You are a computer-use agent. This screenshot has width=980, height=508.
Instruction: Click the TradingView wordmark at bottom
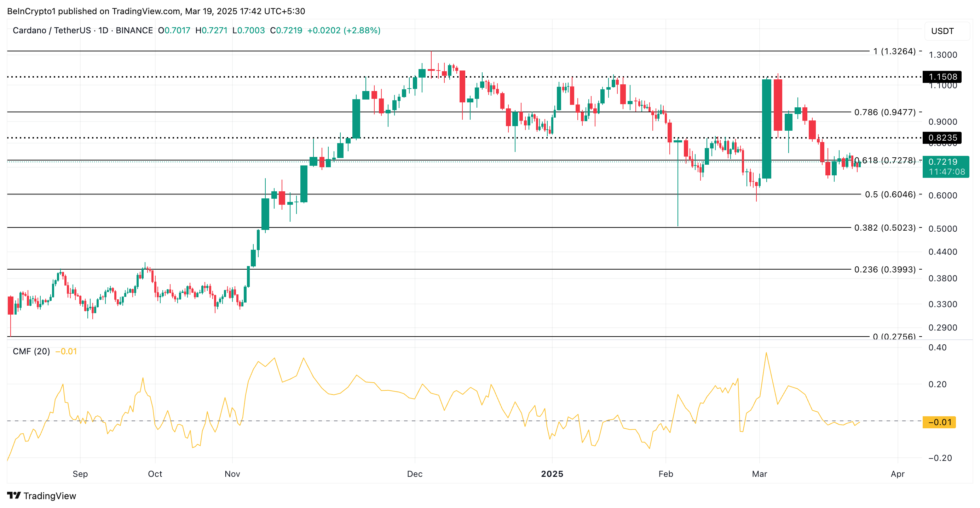(50, 496)
